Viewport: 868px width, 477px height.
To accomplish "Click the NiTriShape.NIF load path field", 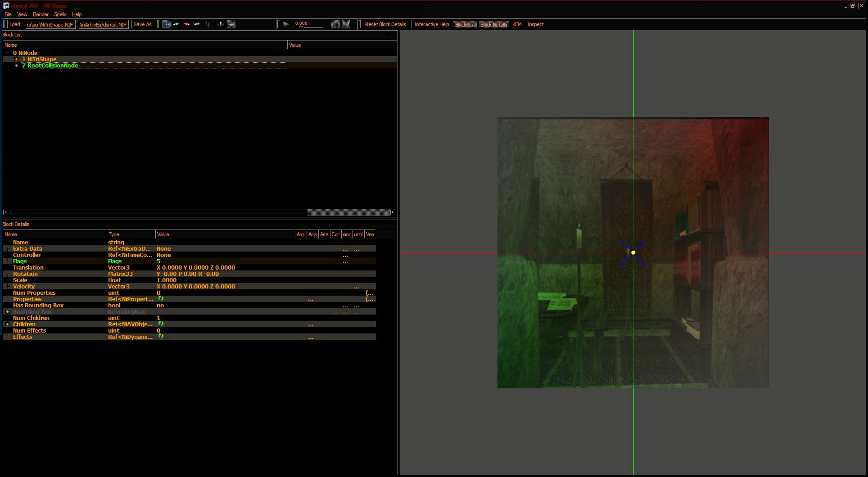I will [x=50, y=24].
